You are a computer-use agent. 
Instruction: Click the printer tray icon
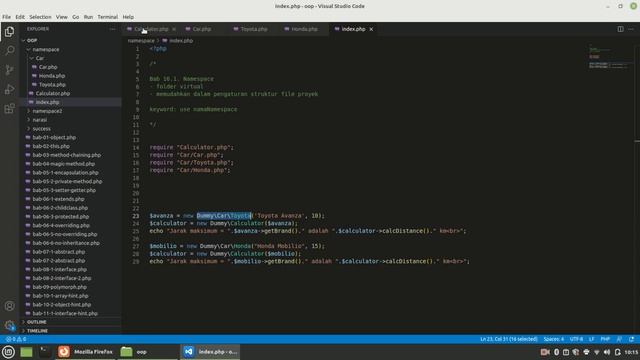(586, 352)
